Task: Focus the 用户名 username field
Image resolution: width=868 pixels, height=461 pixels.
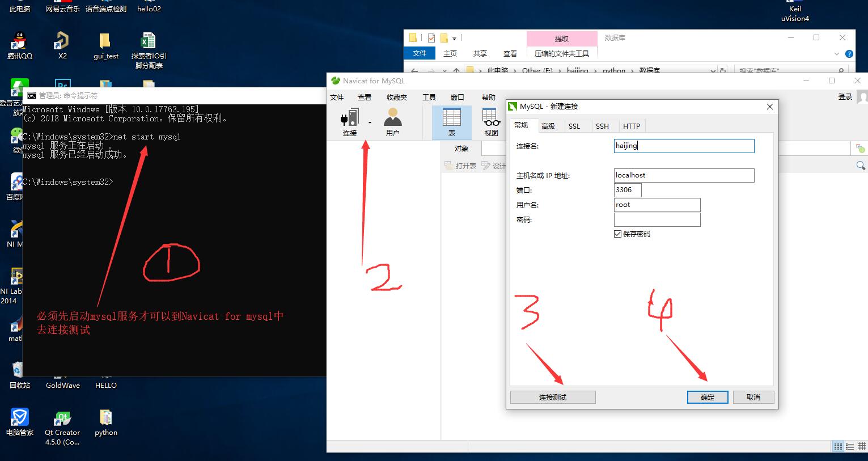Action: [x=657, y=205]
